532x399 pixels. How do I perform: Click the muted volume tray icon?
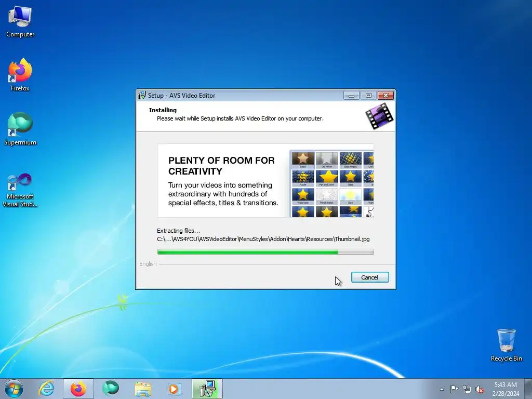[480, 389]
